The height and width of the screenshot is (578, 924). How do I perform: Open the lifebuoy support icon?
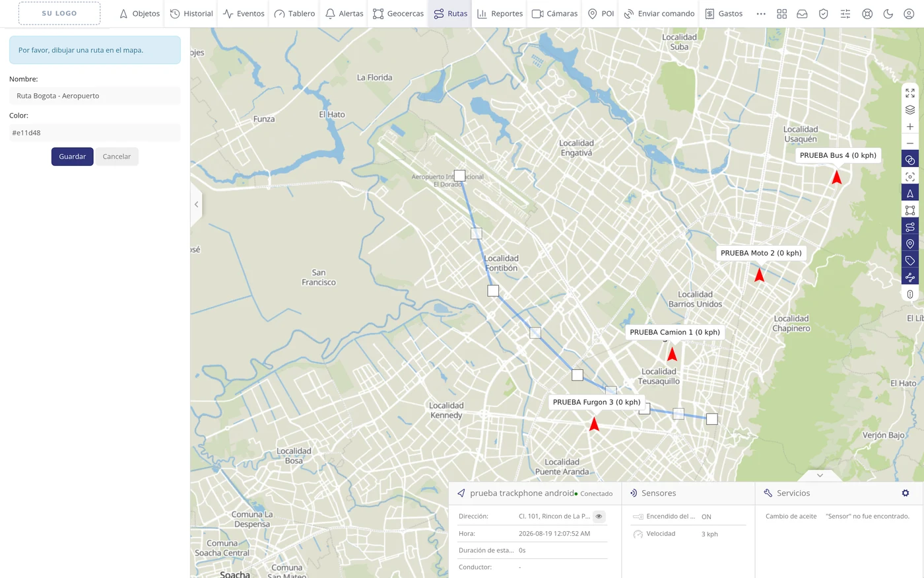tap(867, 13)
